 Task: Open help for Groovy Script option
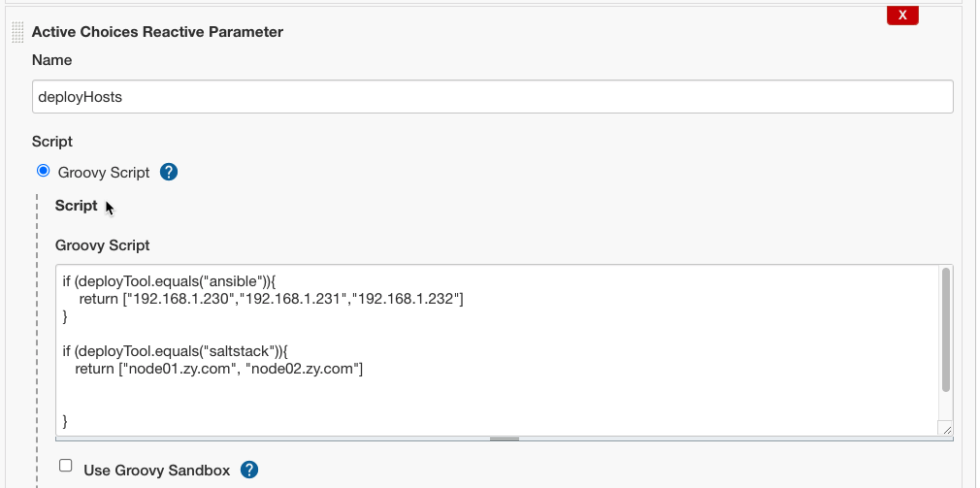[169, 172]
